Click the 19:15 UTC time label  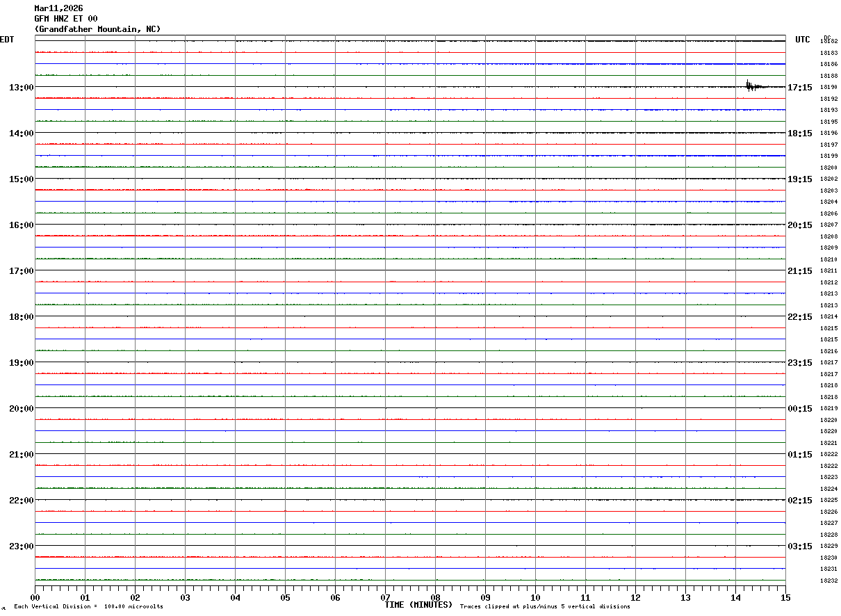click(x=800, y=179)
